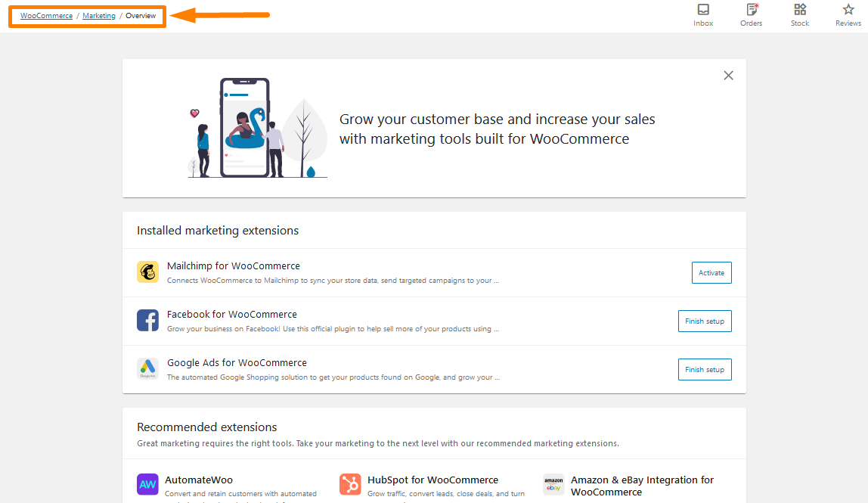Click the Google Ads logo icon

(x=147, y=368)
